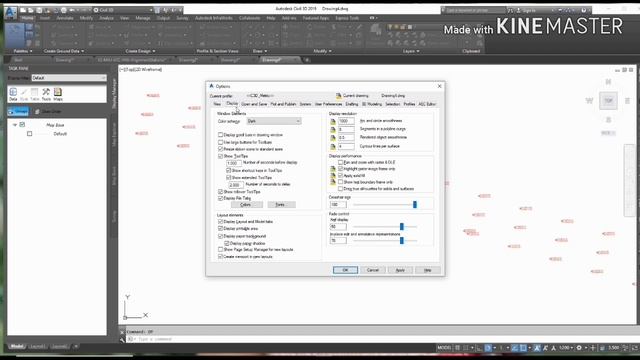The width and height of the screenshot is (640, 360).
Task: Toggle Display File Tabs checkbox
Action: (220, 198)
